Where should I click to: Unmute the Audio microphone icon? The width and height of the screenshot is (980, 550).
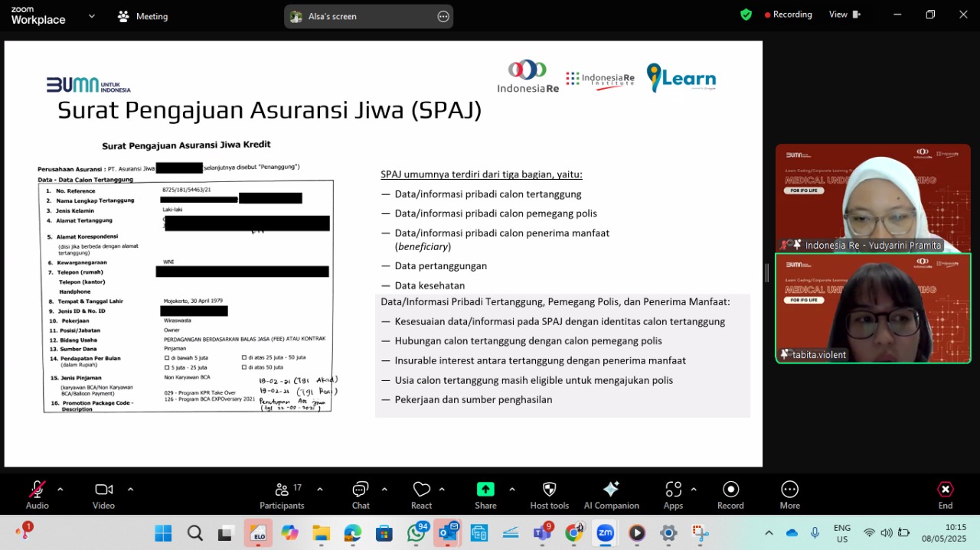[37, 490]
